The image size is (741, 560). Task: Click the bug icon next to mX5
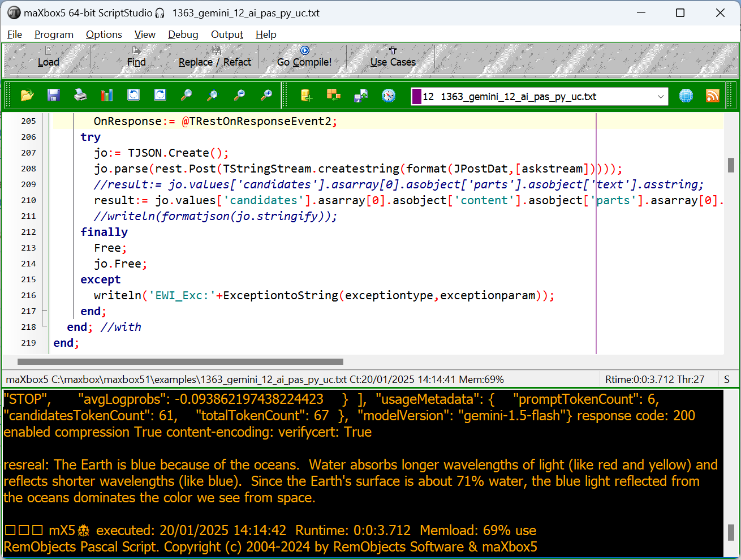[84, 531]
